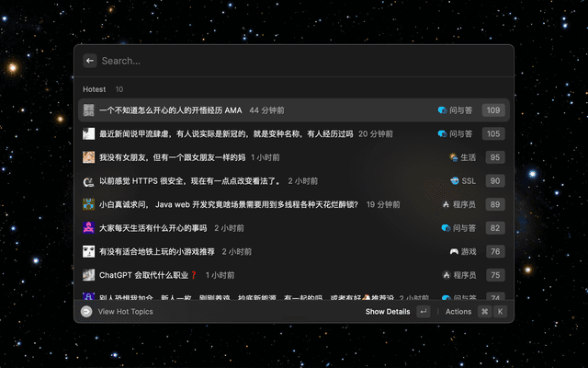588x368 pixels.
Task: Click avatar of the 开悟经历 AMA topic
Action: pos(89,110)
